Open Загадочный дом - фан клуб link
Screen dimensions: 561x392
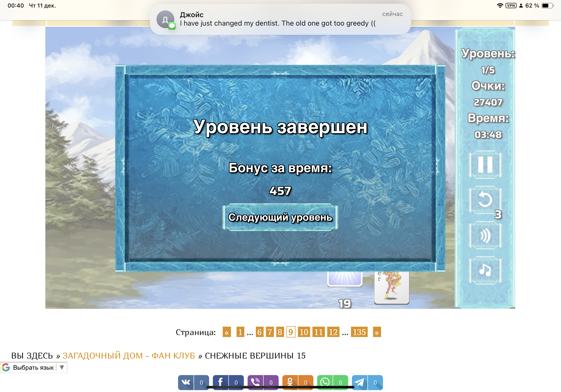[x=129, y=356]
